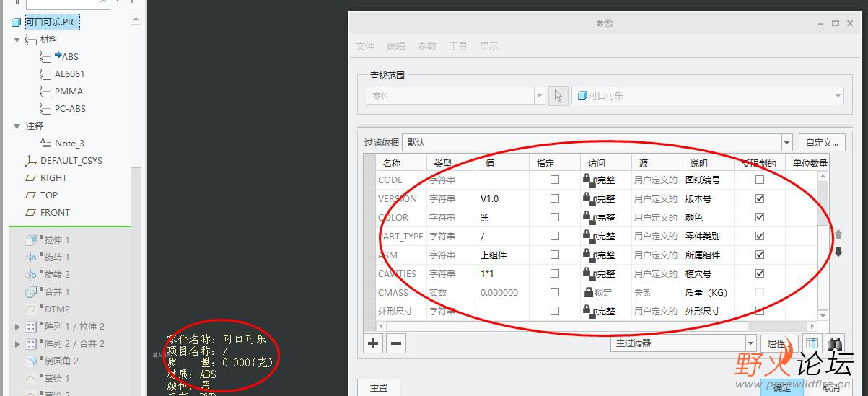Screen dimensions: 868x396
Task: Select Note_3 annotation in model tree
Action: click(69, 143)
